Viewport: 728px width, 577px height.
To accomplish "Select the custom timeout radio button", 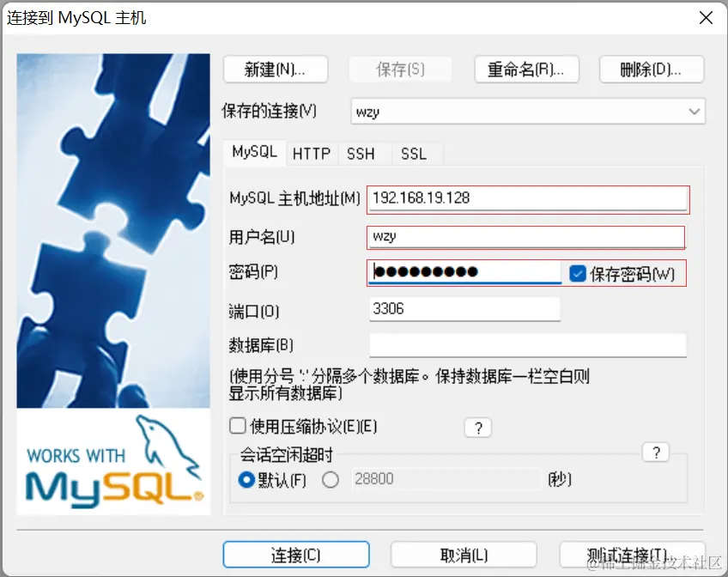I will coord(331,479).
